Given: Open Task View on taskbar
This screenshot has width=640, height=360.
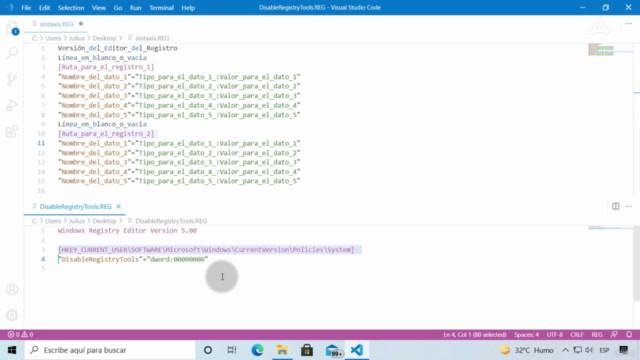Looking at the screenshot, I should pyautogui.click(x=232, y=350).
